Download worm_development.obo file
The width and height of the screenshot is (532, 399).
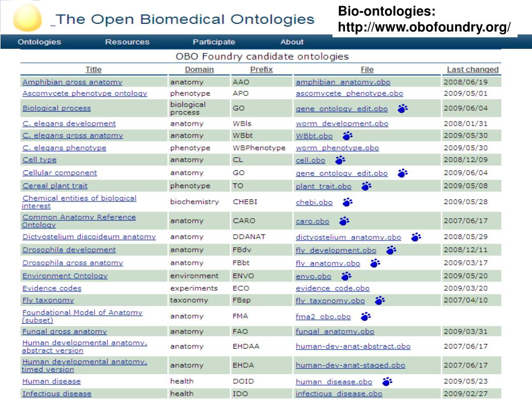tap(342, 124)
